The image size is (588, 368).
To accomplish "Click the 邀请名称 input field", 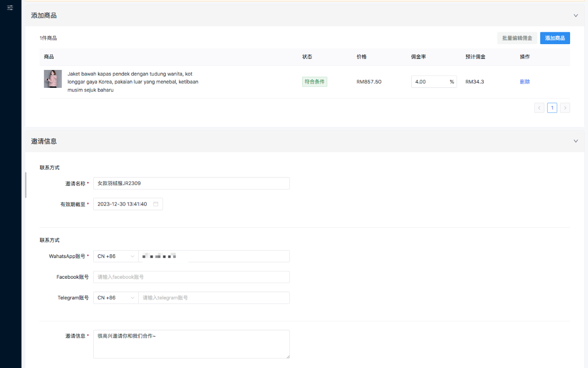I will point(192,183).
